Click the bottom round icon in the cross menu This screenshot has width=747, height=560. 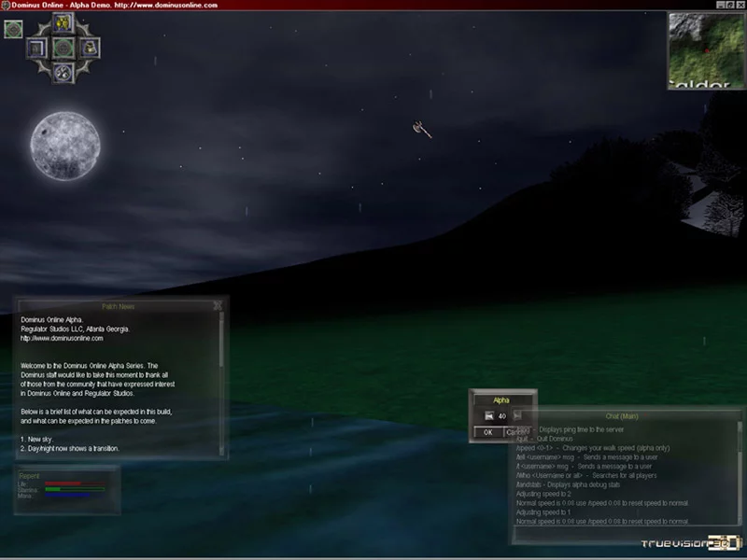[x=63, y=74]
